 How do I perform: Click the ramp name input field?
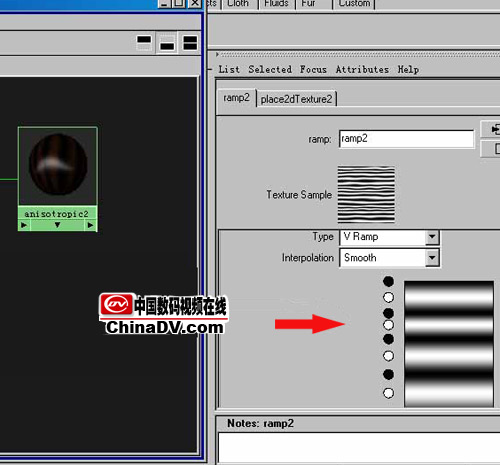tap(406, 138)
